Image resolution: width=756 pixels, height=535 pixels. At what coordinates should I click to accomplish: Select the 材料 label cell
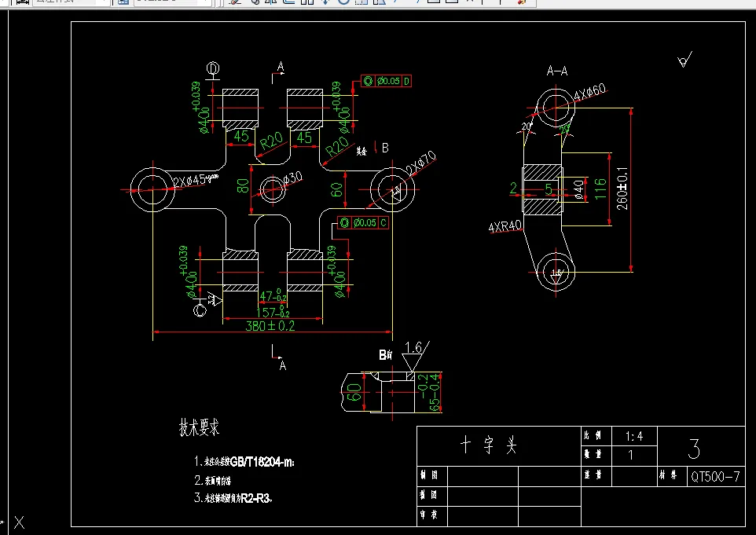coord(672,476)
